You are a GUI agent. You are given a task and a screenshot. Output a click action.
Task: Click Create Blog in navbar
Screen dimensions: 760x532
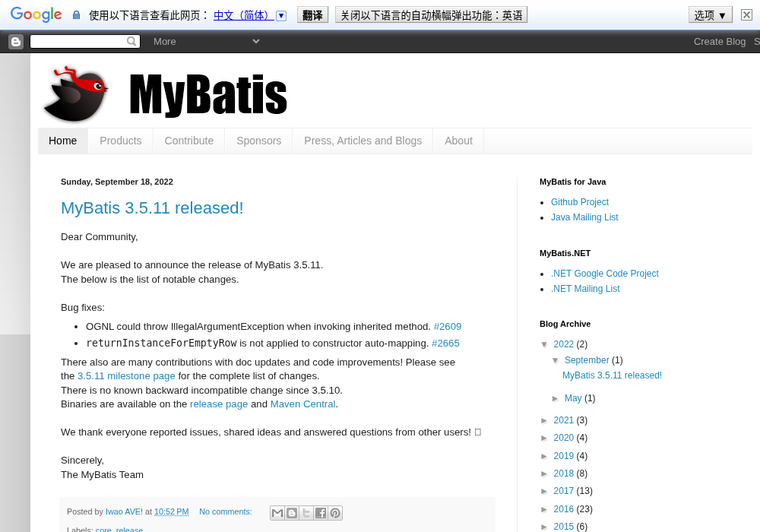(x=719, y=42)
